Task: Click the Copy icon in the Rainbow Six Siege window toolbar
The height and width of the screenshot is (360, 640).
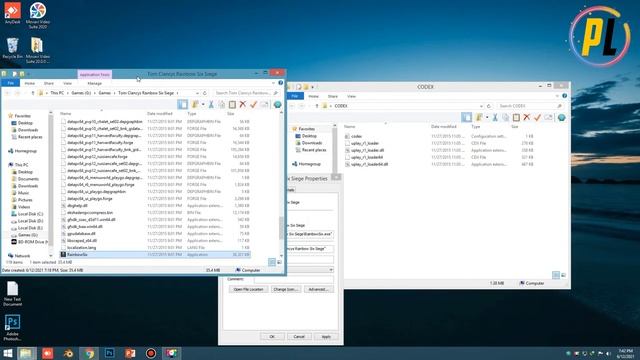Action: click(222, 104)
